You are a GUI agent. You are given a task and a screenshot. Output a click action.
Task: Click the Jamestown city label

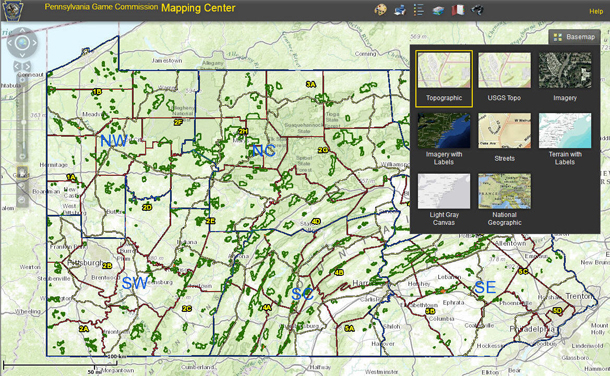(167, 61)
